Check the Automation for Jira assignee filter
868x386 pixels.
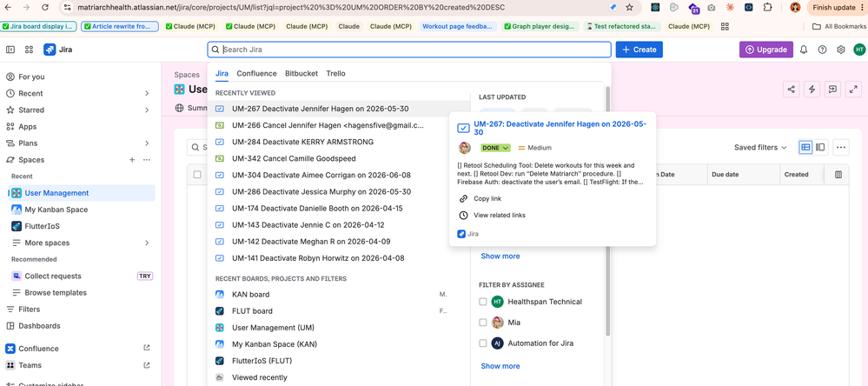pos(483,343)
